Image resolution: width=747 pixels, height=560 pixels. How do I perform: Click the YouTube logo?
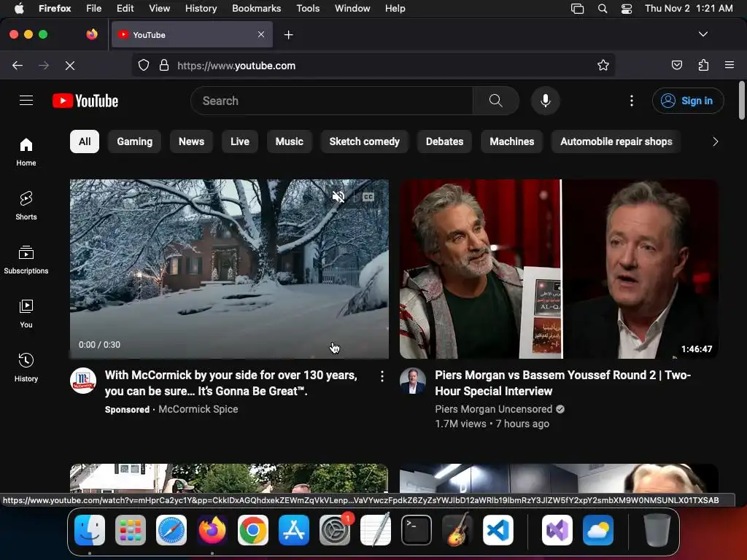point(85,101)
